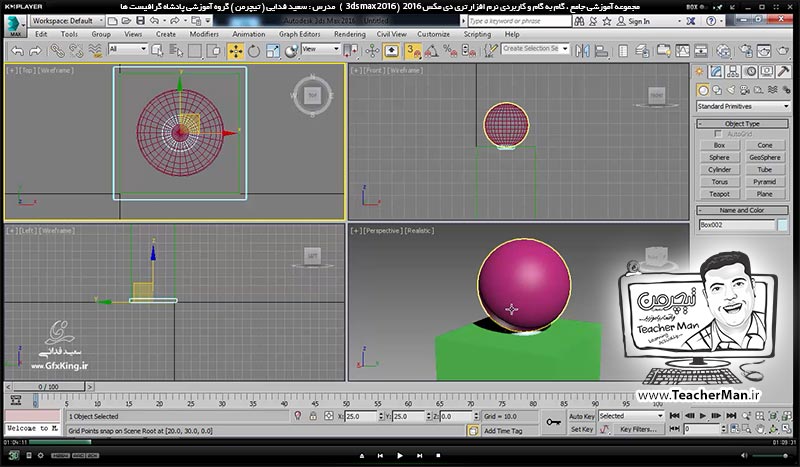Toggle Percent Snap

click(450, 51)
